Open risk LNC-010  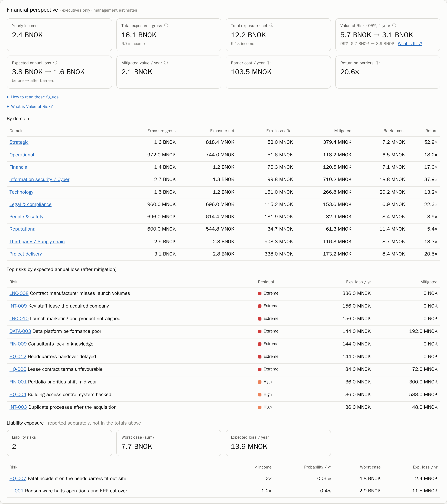click(x=19, y=318)
